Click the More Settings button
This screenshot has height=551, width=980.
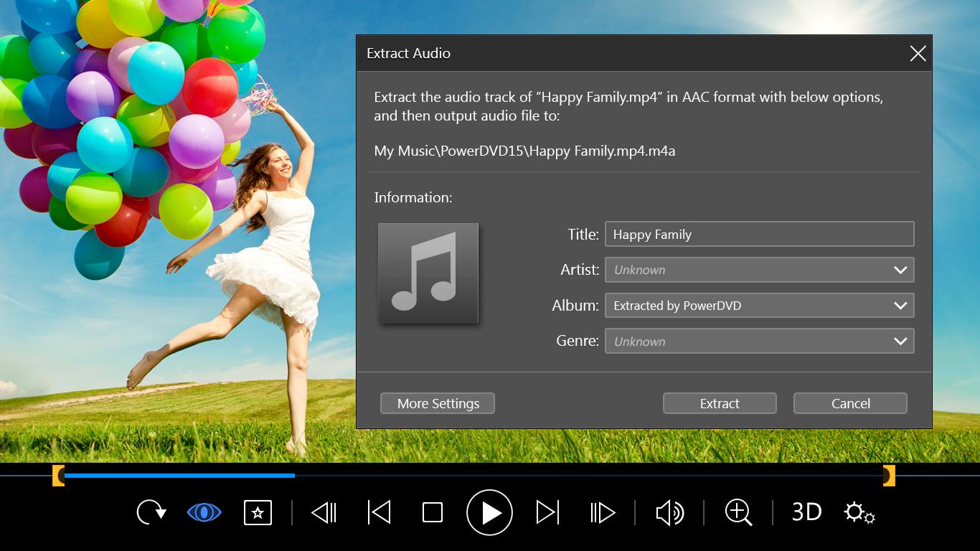(x=438, y=403)
